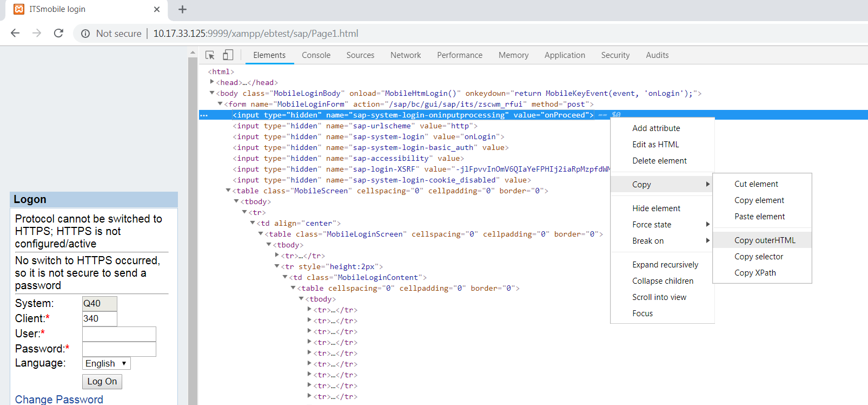
Task: Click the inspect element picker icon
Action: point(210,55)
